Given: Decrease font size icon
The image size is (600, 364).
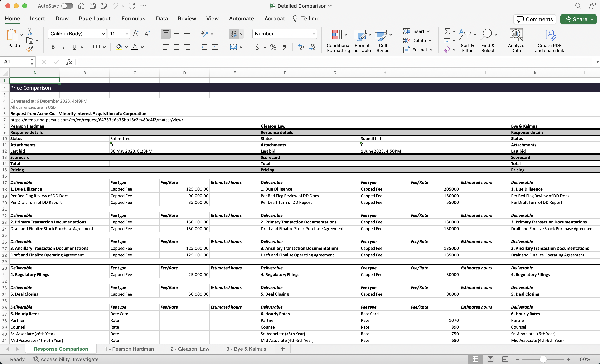Looking at the screenshot, I should click(147, 34).
